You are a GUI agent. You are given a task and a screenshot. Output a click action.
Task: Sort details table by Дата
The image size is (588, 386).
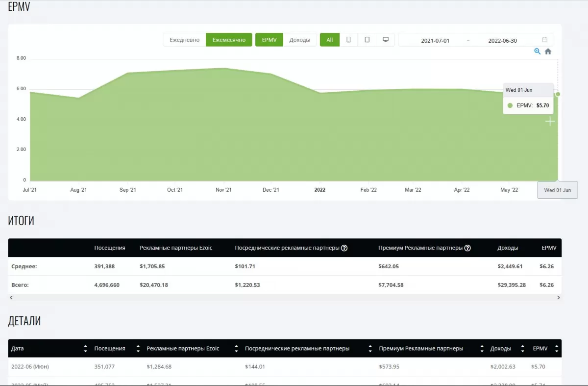(86, 349)
